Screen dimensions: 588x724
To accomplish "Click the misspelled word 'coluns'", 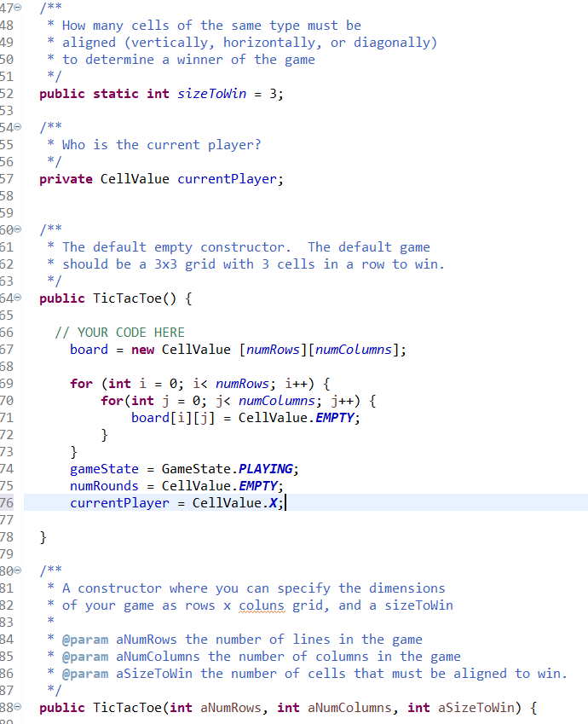I will coord(262,605).
